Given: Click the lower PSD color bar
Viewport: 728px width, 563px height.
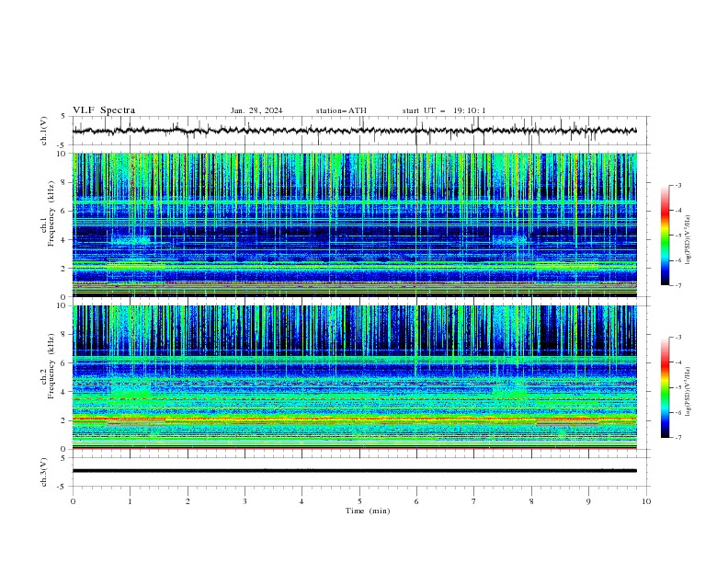Looking at the screenshot, I should (665, 387).
